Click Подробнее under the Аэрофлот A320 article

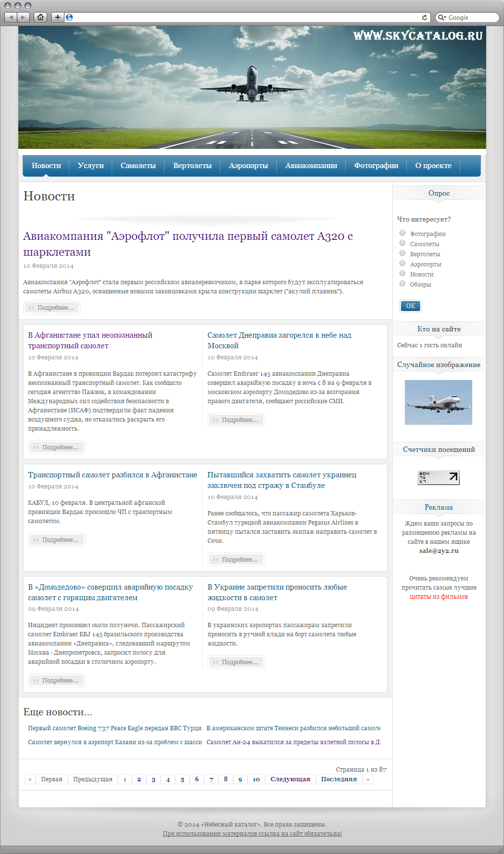click(52, 307)
